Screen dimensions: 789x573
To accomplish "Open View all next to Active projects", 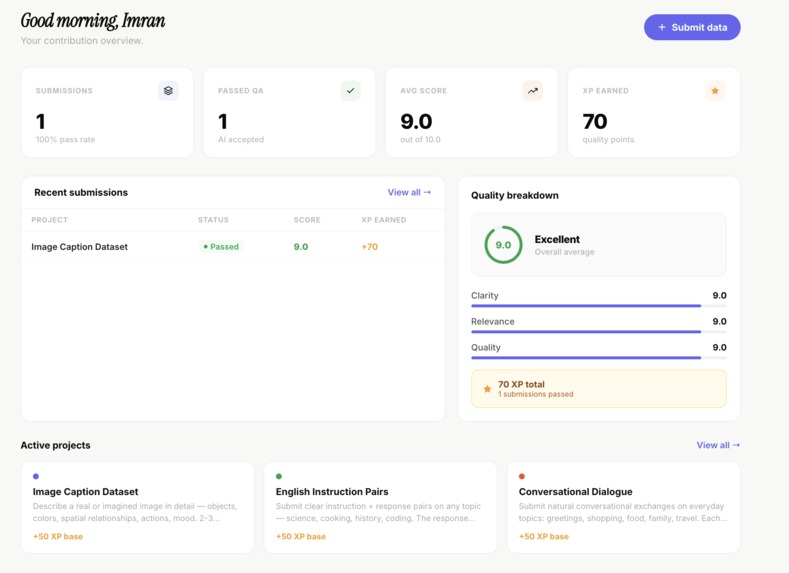I will coord(718,445).
